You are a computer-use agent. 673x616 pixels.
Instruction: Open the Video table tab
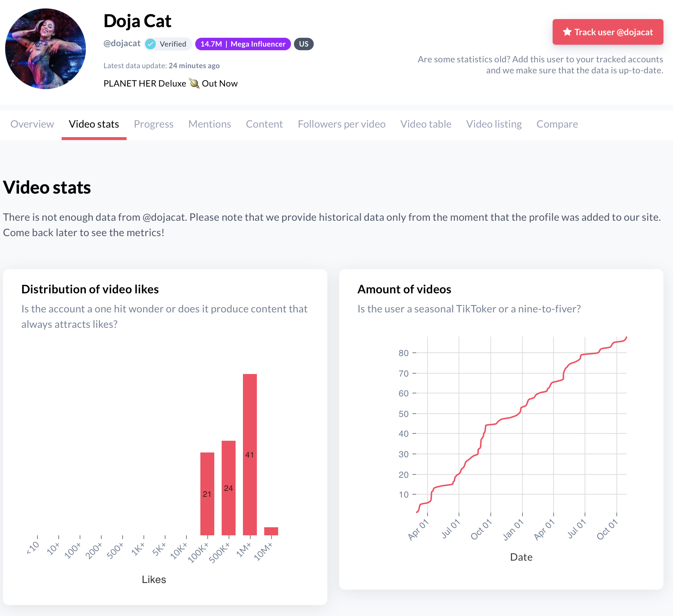point(426,124)
